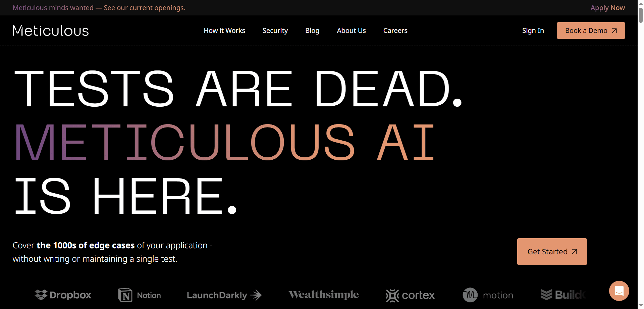The image size is (644, 309).
Task: Open the How it Works page
Action: (x=224, y=31)
